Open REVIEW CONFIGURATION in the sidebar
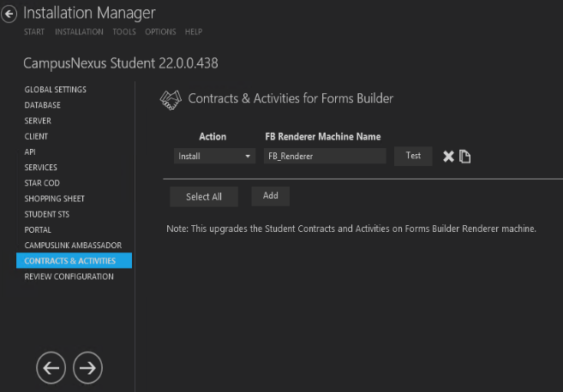Image resolution: width=563 pixels, height=392 pixels. 69,276
